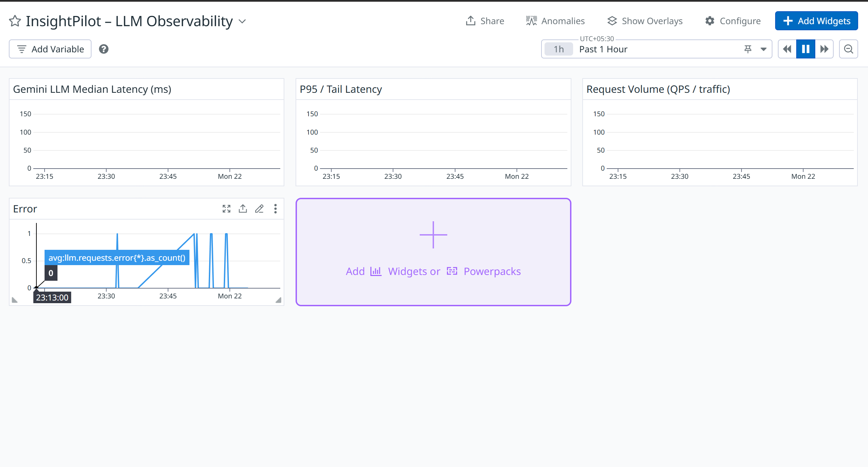Click the Share button
The image size is (868, 467).
click(x=485, y=21)
